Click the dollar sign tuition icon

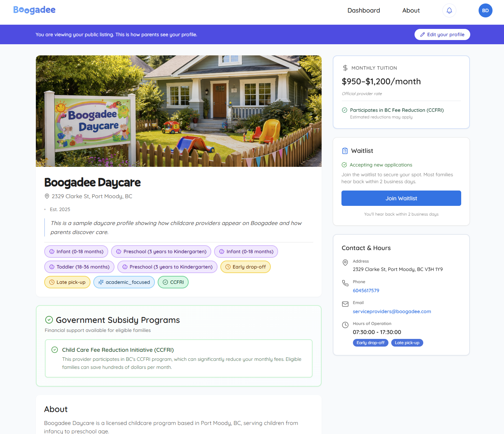(x=345, y=68)
